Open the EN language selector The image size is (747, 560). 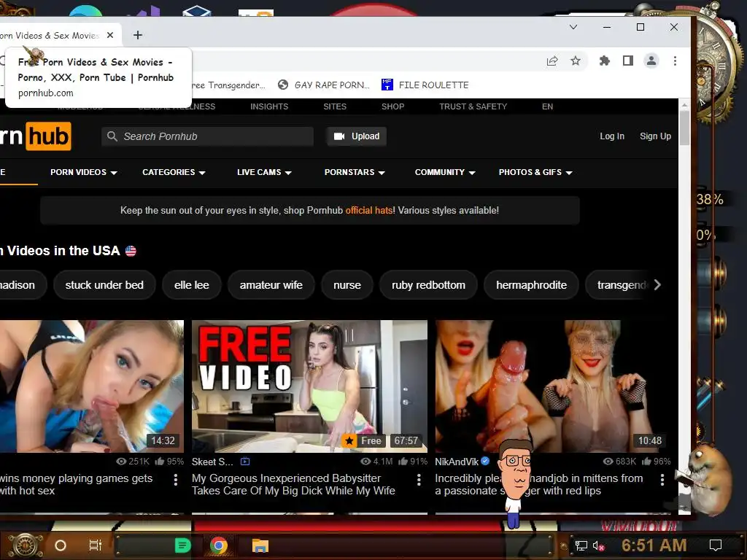[547, 106]
